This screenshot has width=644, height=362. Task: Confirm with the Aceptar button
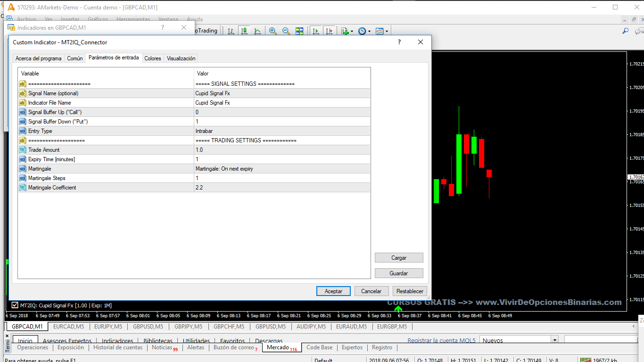point(333,291)
